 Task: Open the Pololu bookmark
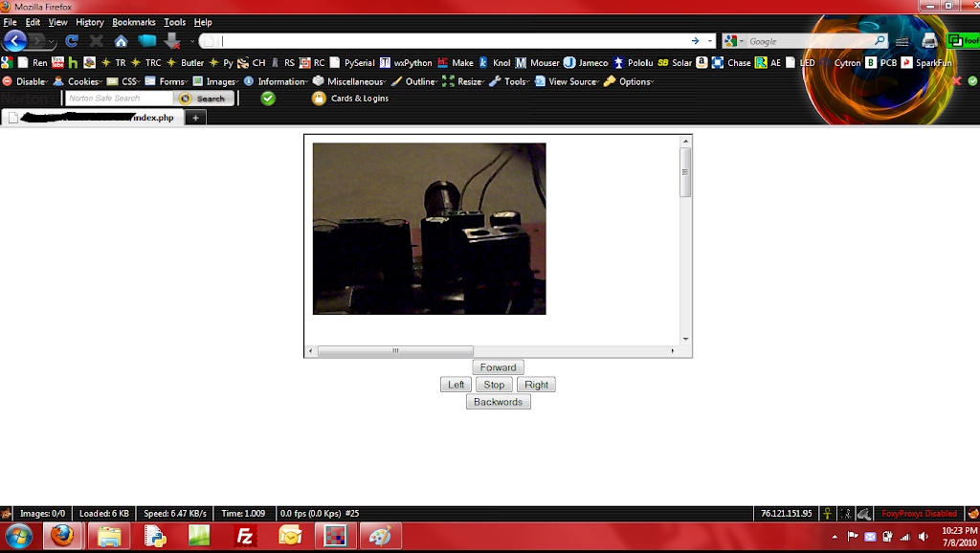coord(633,62)
